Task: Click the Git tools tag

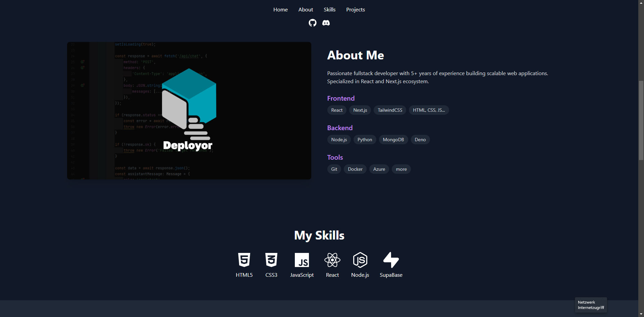Action: 334,169
